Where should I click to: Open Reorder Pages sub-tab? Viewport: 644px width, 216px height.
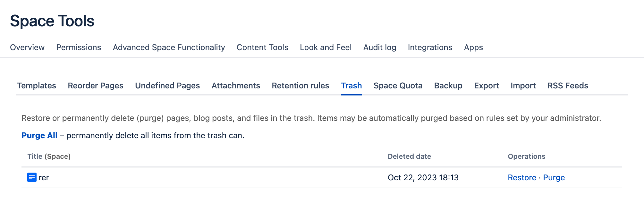pos(96,85)
